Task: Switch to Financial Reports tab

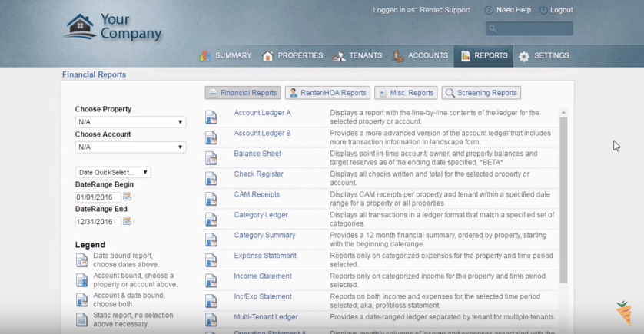Action: pos(243,93)
